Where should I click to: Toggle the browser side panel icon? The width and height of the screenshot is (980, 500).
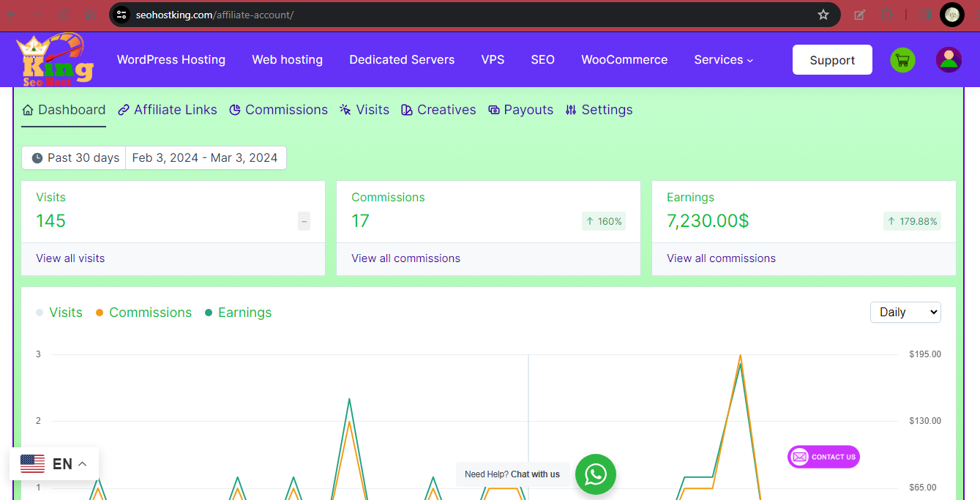pos(925,15)
